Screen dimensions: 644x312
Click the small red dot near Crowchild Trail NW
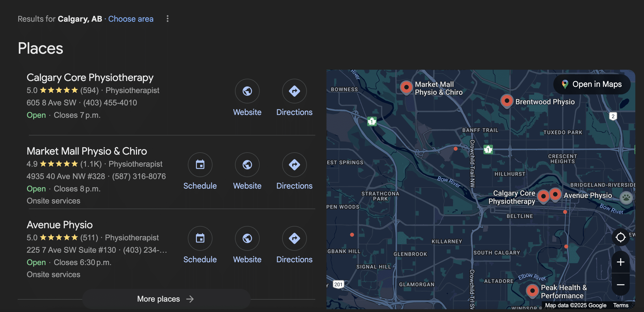[456, 149]
